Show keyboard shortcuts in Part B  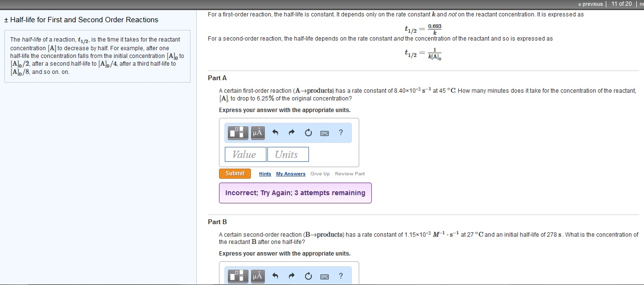pos(324,276)
